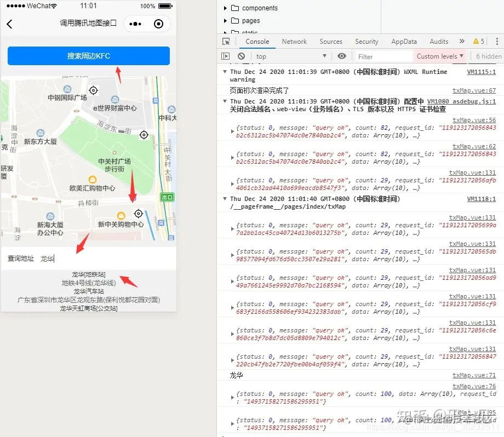This screenshot has height=437, width=504.
Task: Tap the circular close capsule button
Action: coord(158,24)
